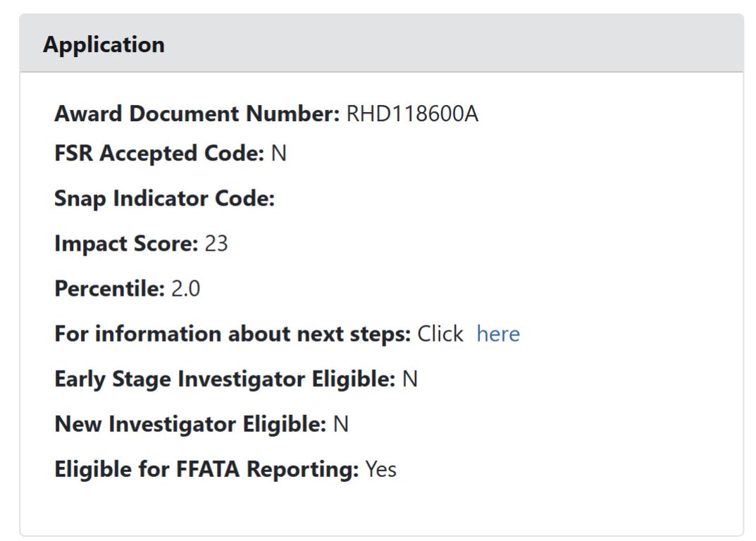Screen dimensions: 756x541
Task: Click the Impact Score label
Action: click(126, 244)
